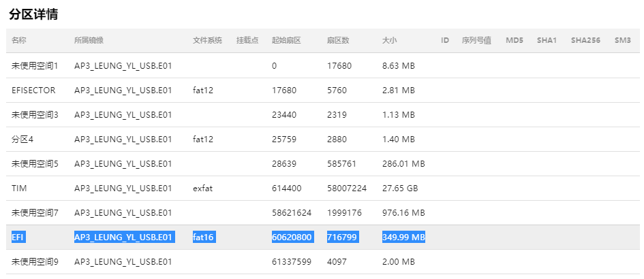Click the MD5 column header

pos(515,40)
